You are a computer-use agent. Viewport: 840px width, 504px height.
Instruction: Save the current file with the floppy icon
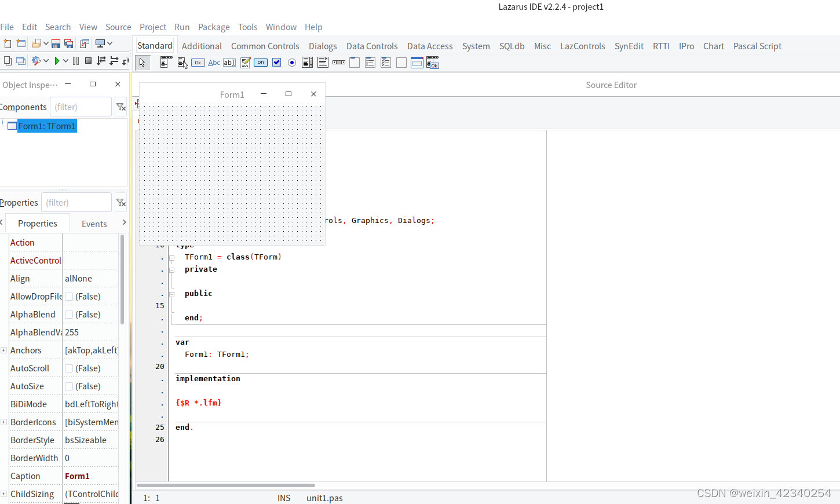56,43
